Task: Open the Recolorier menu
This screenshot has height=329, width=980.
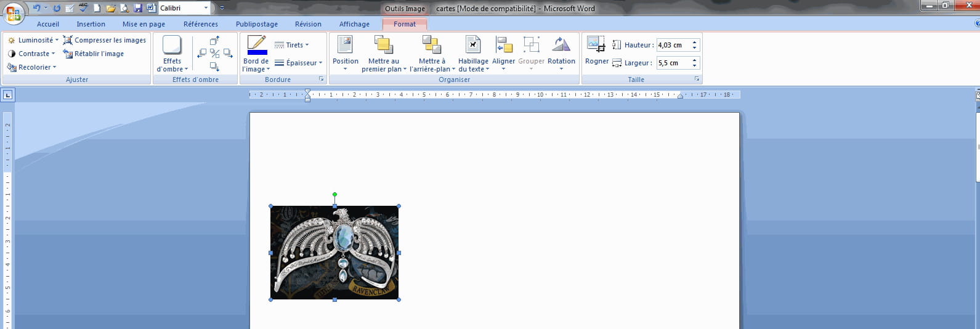Action: [31, 67]
